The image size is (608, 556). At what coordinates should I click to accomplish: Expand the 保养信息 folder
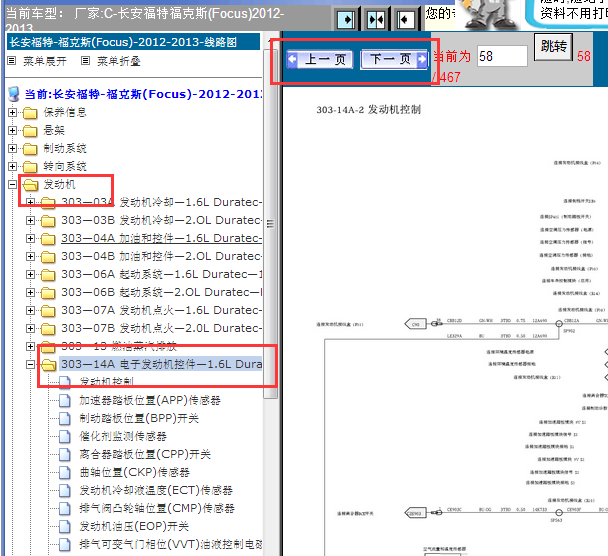12,112
